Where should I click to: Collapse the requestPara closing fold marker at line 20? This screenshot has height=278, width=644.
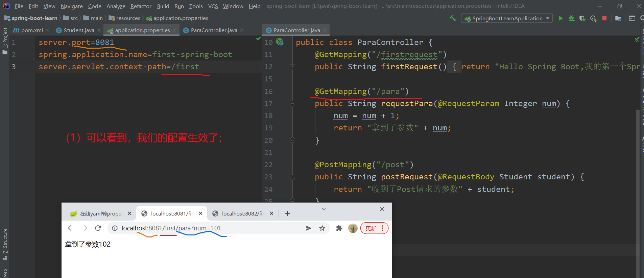tap(292, 140)
